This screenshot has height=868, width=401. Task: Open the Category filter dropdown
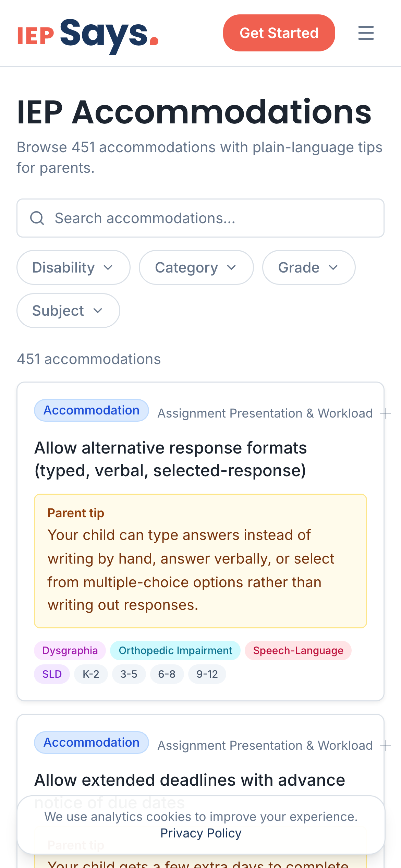point(196,267)
